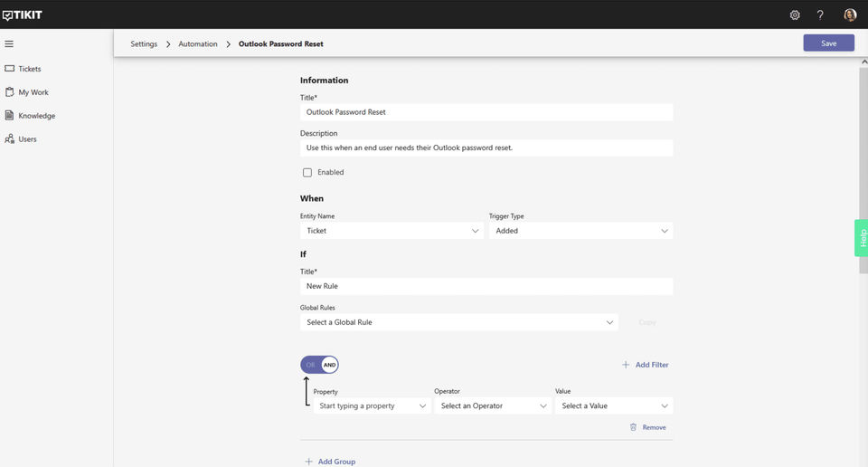The height and width of the screenshot is (467, 868).
Task: Open the Entity Name dropdown
Action: pos(392,231)
